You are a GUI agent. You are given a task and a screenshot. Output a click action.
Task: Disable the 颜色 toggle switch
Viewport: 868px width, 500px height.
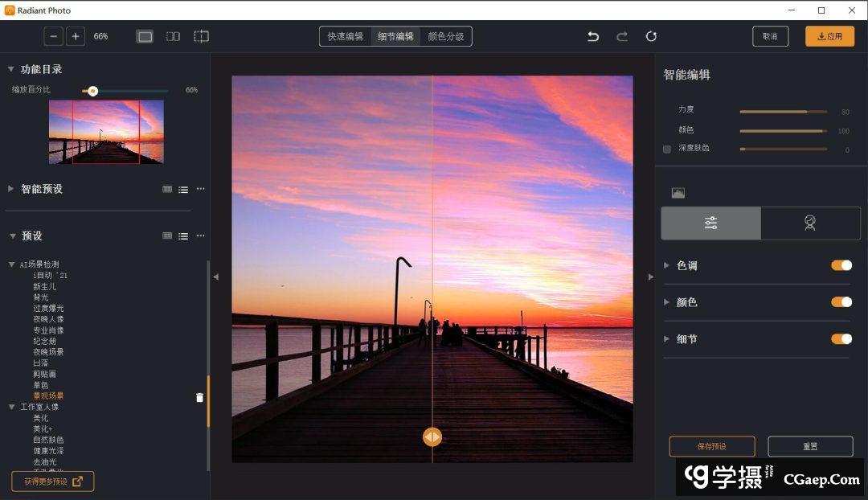(841, 302)
